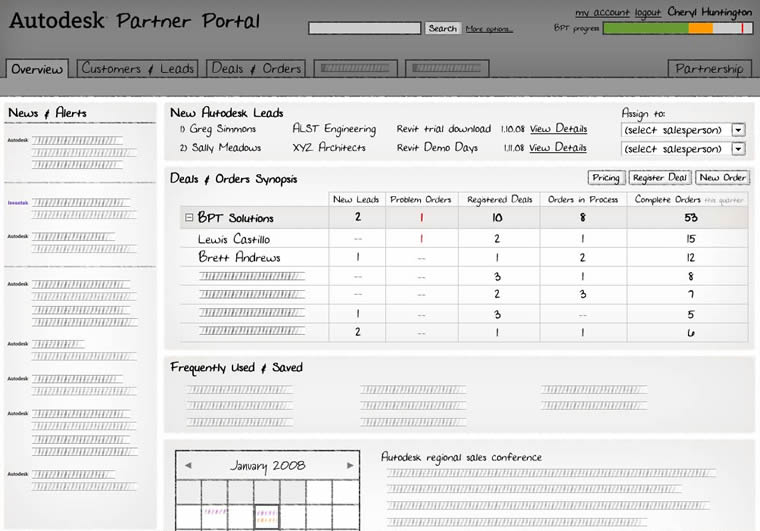Open the Overview tab
The width and height of the screenshot is (760, 531).
37,69
